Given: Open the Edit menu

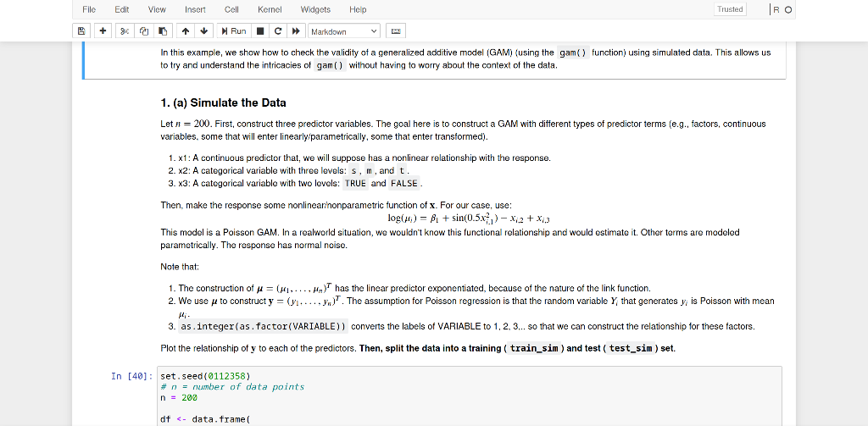Looking at the screenshot, I should 122,9.
